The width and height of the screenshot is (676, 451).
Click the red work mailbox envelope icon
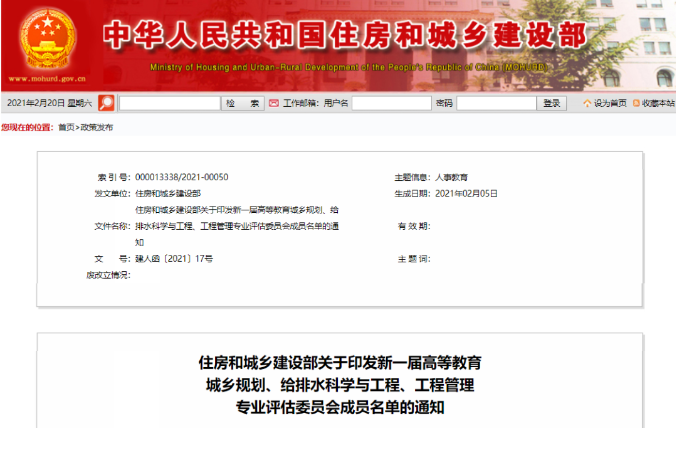[x=274, y=103]
